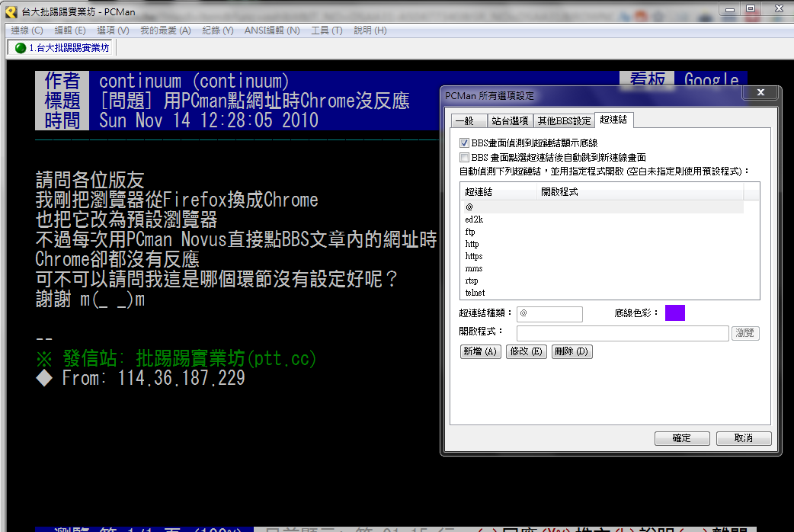The height and width of the screenshot is (532, 794).
Task: Click the 新增 (A) button
Action: (x=480, y=351)
